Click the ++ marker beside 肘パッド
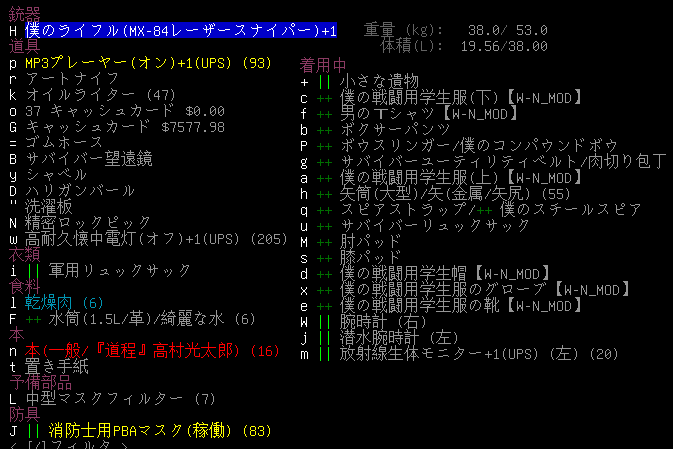Viewport: 673px width, 449px height. click(323, 241)
